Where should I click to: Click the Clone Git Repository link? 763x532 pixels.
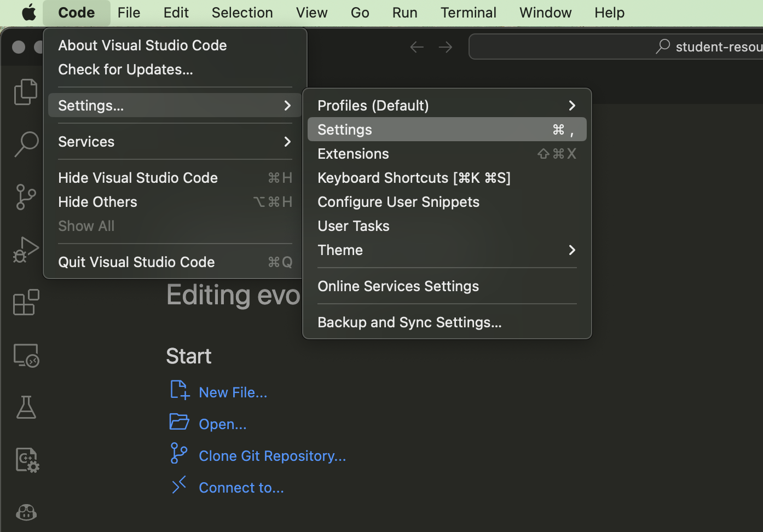click(272, 455)
